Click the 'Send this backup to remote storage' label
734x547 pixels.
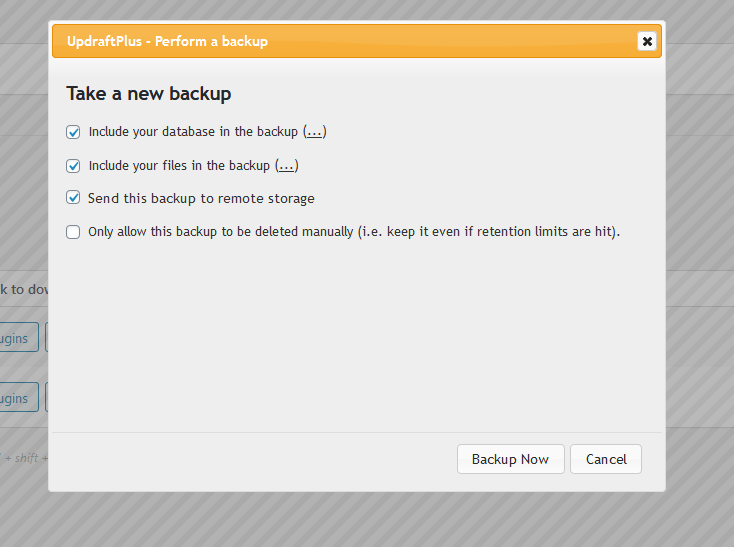(x=201, y=198)
